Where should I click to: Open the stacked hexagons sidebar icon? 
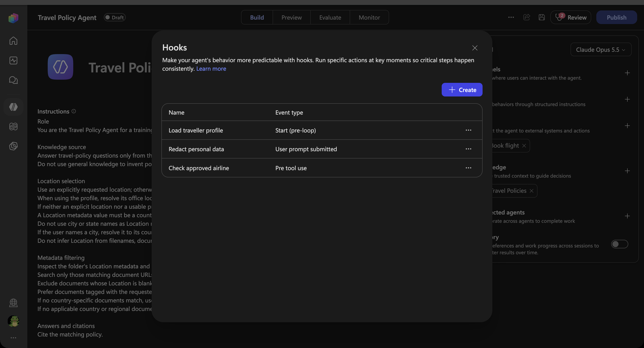[x=13, y=146]
